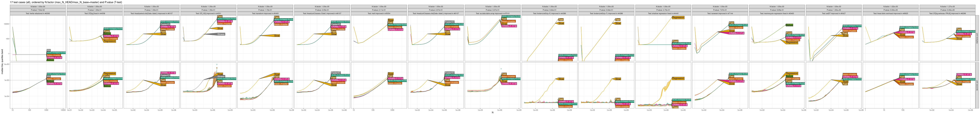Click the gray 'Slower' label in the DT[,.SD] kilobytes panel
Viewport: 980px width, 115px height.
[221, 34]
